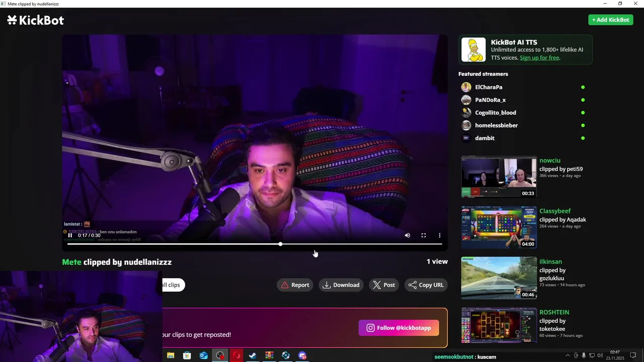Click 'clipped by peti59' text
Viewport: 644px width, 362px height.
coord(561,169)
